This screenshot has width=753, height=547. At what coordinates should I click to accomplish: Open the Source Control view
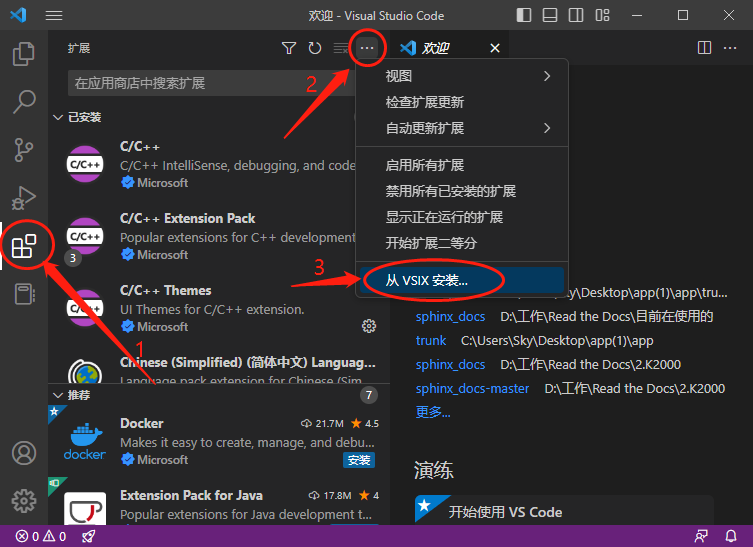pyautogui.click(x=24, y=150)
